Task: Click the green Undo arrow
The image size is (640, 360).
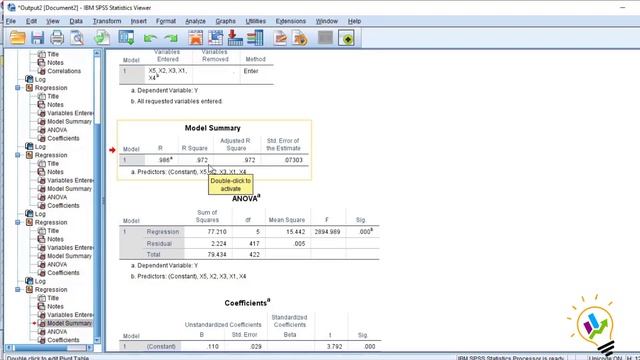Action: 150,38
